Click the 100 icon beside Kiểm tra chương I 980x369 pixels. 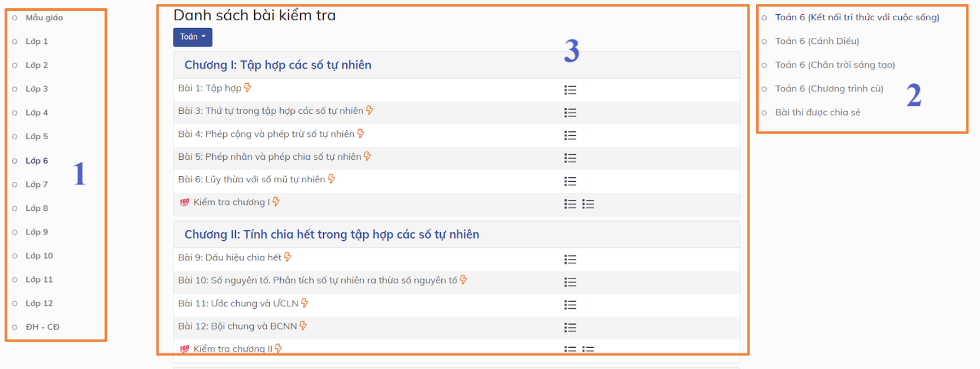click(184, 202)
